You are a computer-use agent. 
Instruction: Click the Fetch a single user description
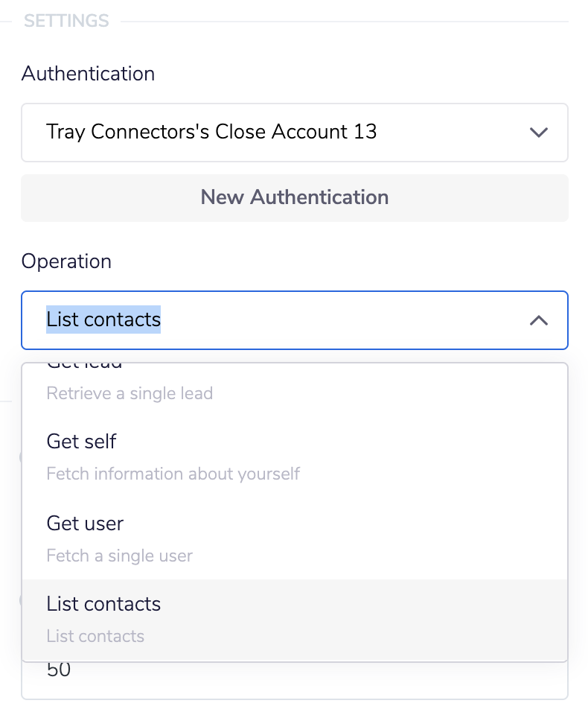point(119,556)
